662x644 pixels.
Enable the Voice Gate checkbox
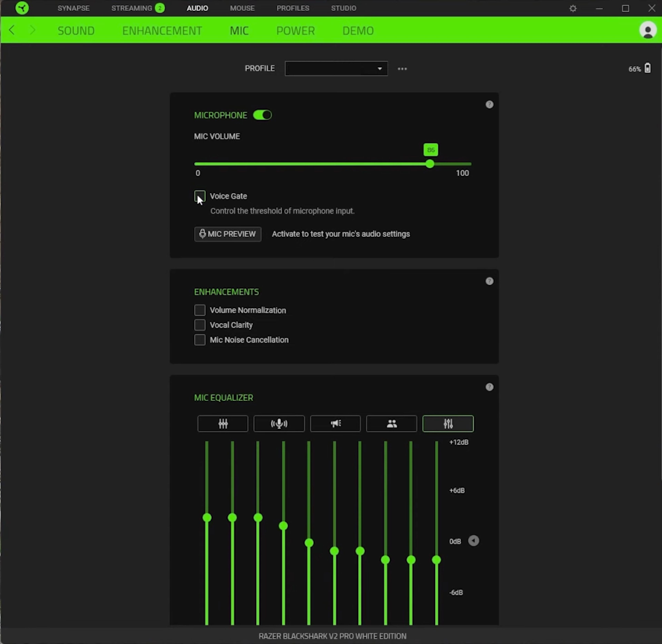(x=200, y=196)
